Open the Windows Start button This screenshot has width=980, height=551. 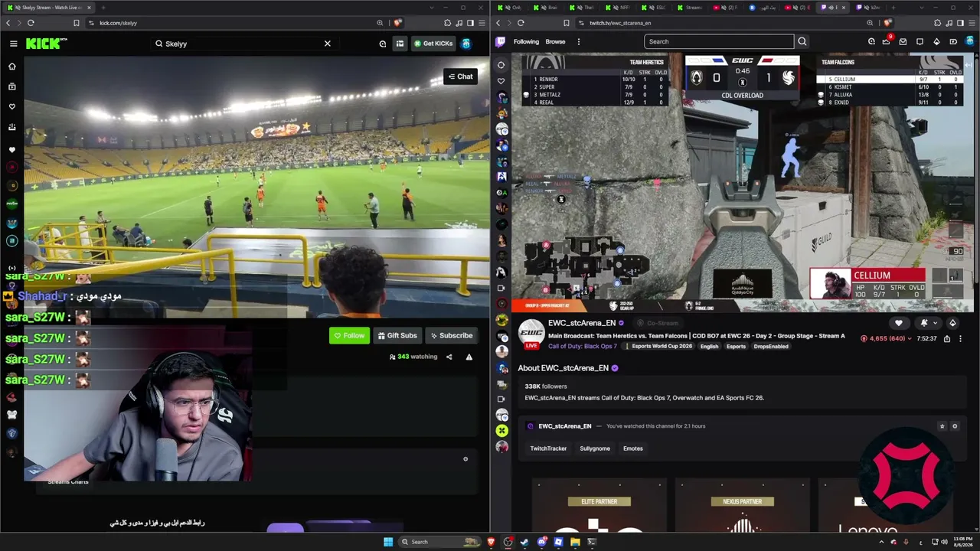point(388,542)
